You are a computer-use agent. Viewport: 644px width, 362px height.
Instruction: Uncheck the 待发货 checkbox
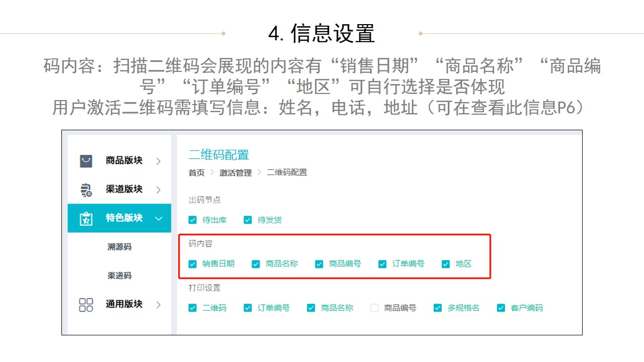(x=248, y=220)
